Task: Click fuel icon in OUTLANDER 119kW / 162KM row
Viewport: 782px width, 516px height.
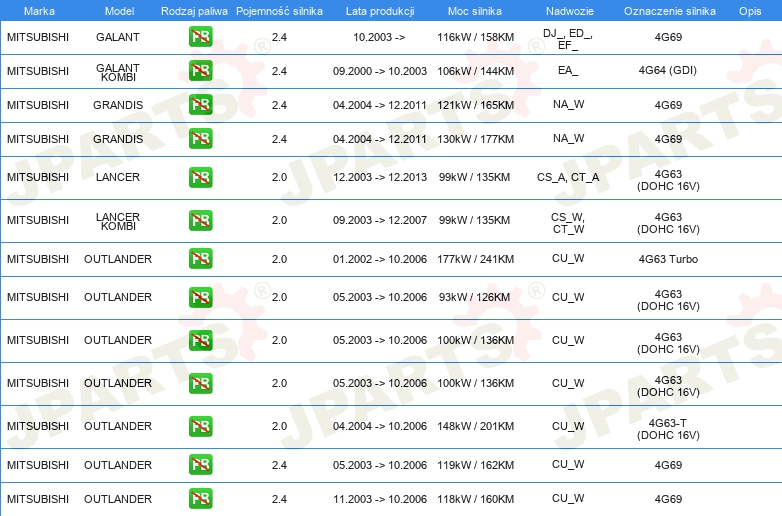Action: point(200,465)
